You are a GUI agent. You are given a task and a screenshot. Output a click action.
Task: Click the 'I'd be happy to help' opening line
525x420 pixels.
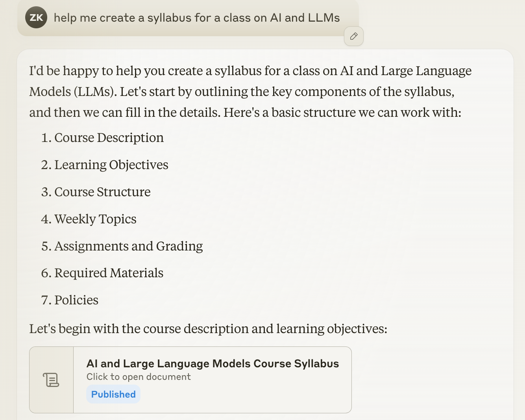250,71
